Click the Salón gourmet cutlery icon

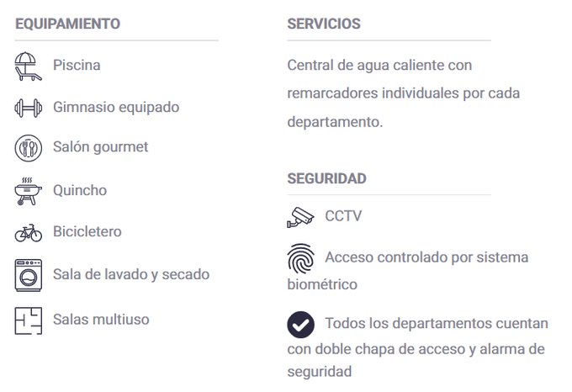(28, 148)
